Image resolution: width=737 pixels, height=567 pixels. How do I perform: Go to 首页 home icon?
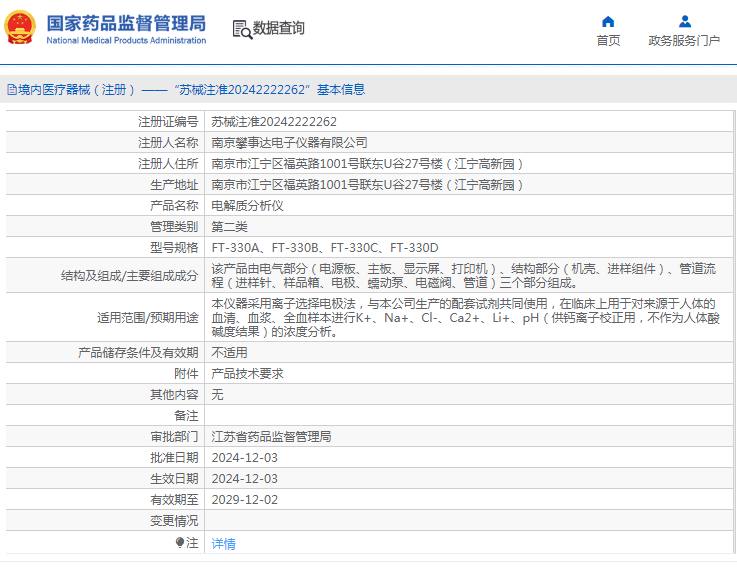[x=608, y=21]
